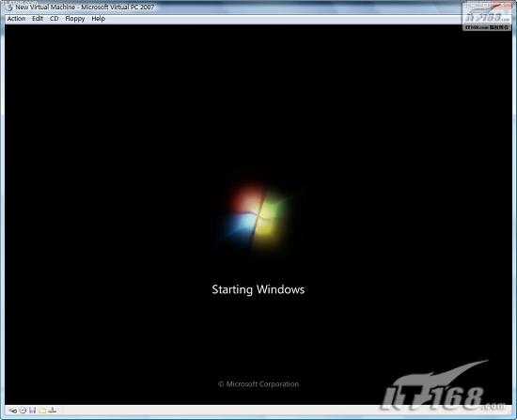Viewport: 517px width, 420px height.
Task: Click the 'Starting Windows' text
Action: point(258,289)
